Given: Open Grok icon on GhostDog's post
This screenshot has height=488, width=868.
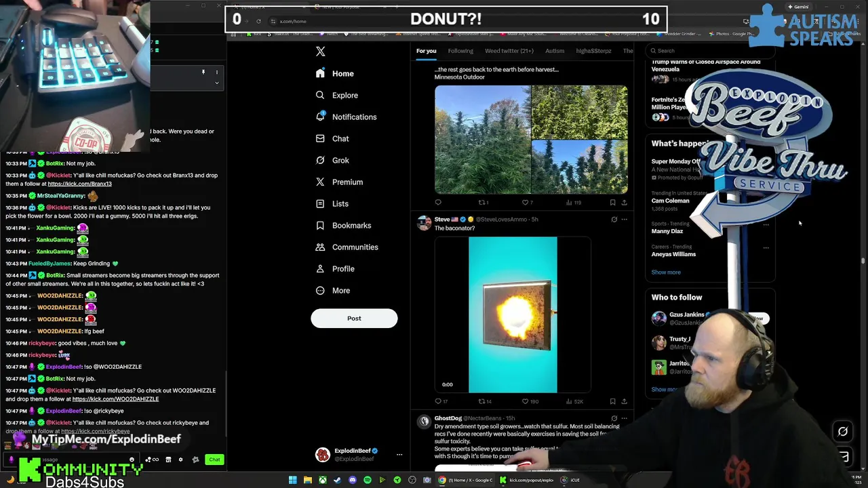Looking at the screenshot, I should 614,418.
